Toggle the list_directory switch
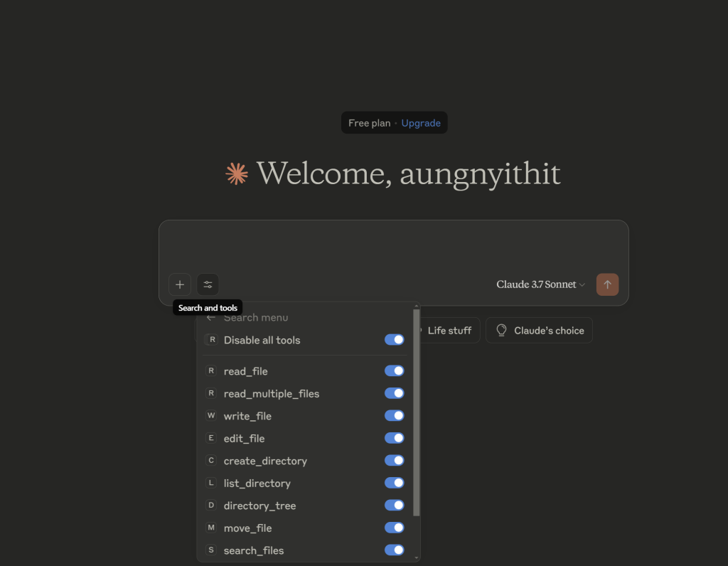The width and height of the screenshot is (728, 566). pyautogui.click(x=394, y=483)
